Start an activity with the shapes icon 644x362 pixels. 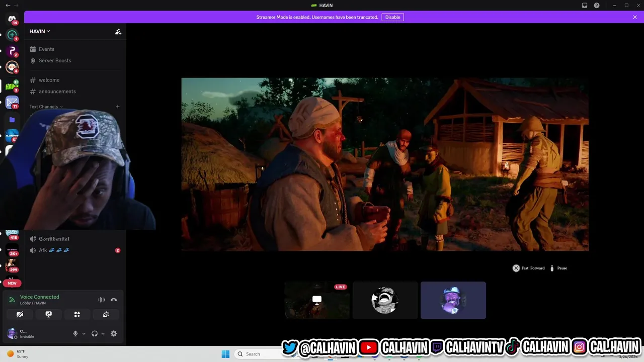coord(77,314)
